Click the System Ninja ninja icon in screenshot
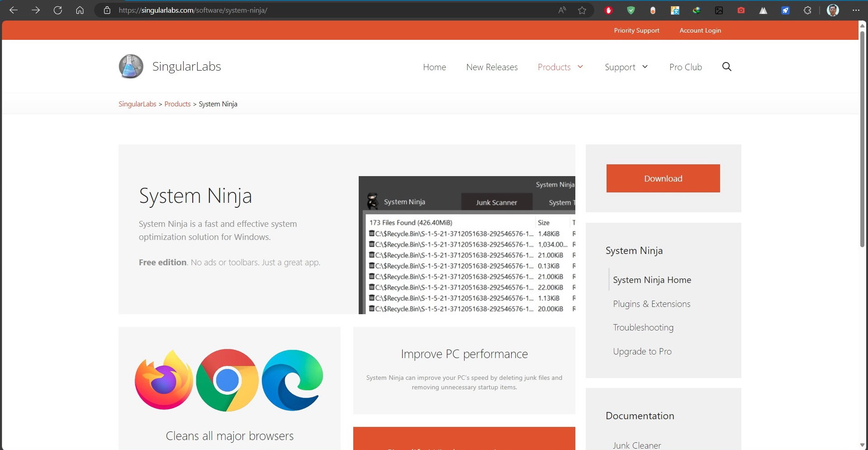 (x=373, y=201)
